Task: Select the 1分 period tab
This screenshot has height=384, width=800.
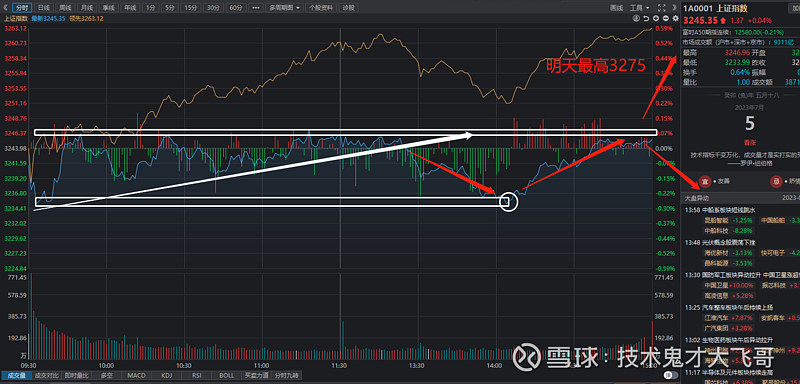Action: 150,8
